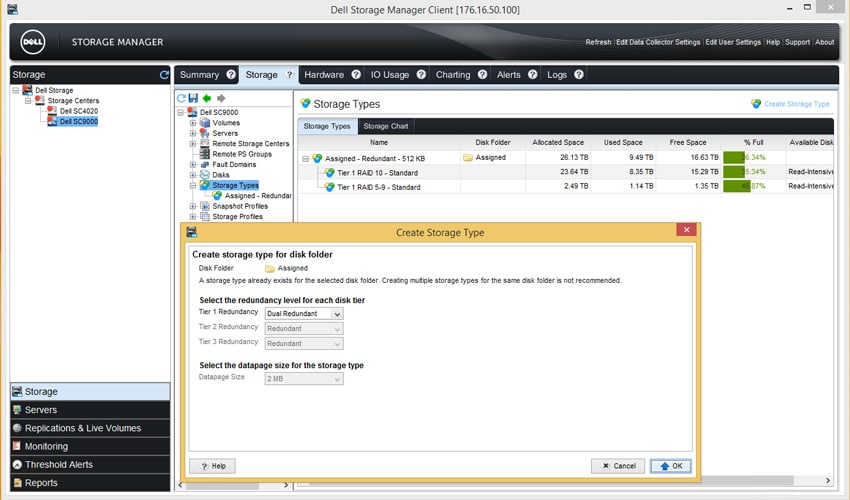Click Remote Storage Centers icon in tree
Image resolution: width=850 pixels, height=500 pixels.
coord(205,143)
